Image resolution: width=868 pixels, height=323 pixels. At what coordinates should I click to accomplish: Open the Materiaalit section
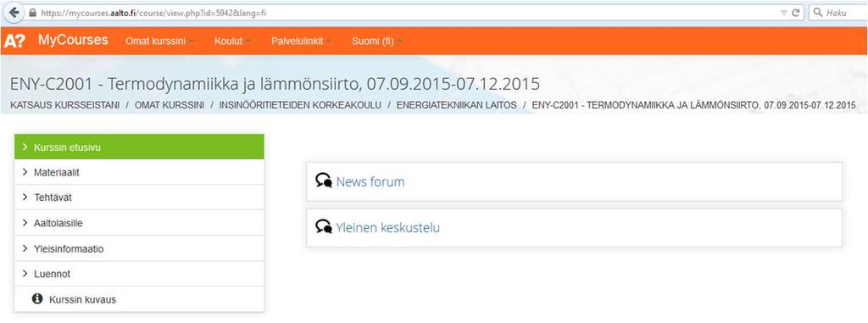[139, 172]
